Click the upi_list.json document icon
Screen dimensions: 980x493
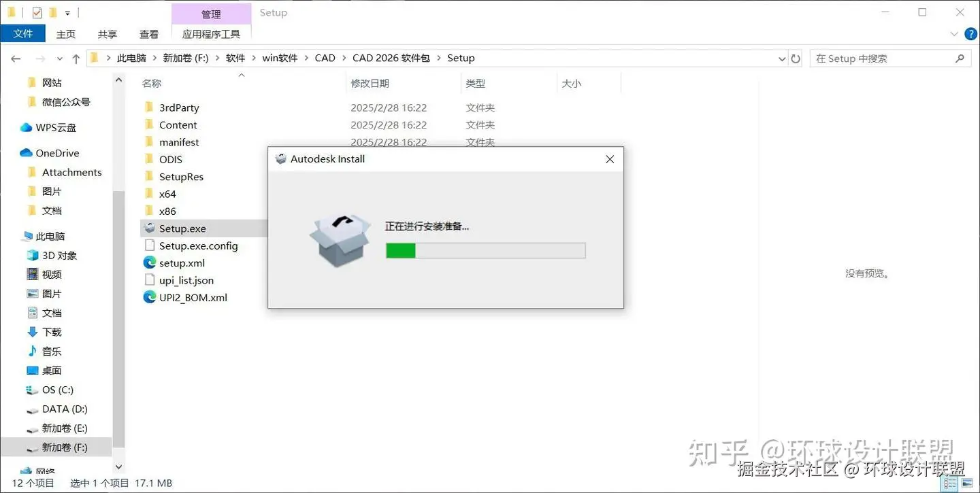[x=150, y=280]
